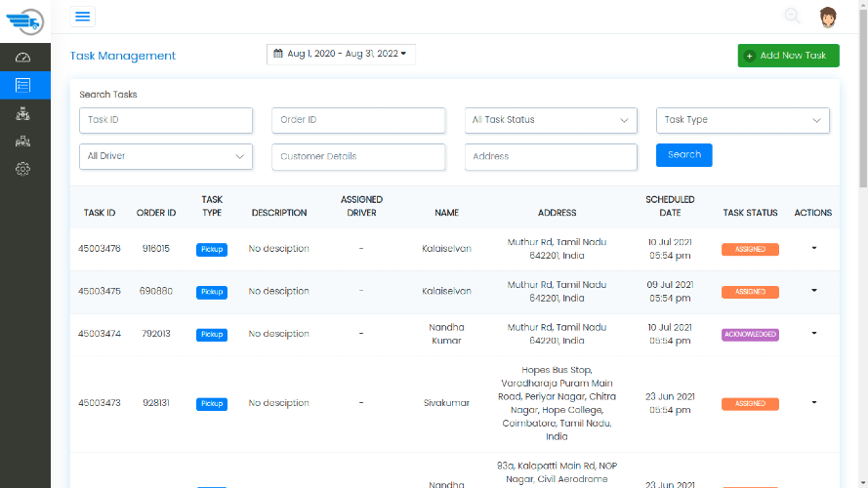The image size is (868, 488).
Task: Click task ID 45003476
Action: point(100,249)
